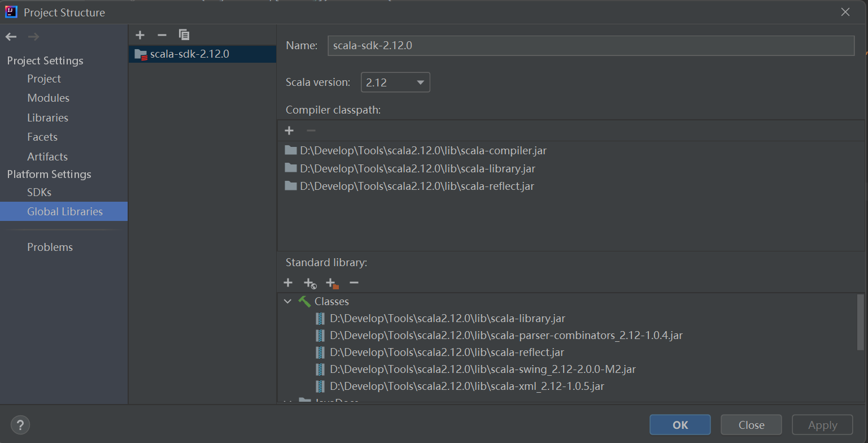The width and height of the screenshot is (868, 443).
Task: Remove the selected global library
Action: (x=162, y=35)
